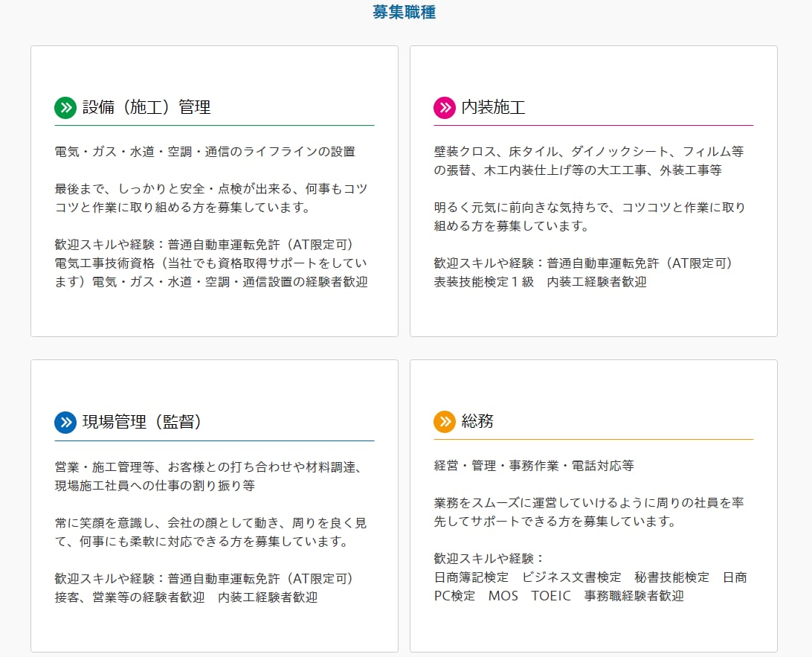Click the blue arrow icon beside 現場管理（監督）
Screen dimensions: 812x657
pyautogui.click(x=65, y=423)
